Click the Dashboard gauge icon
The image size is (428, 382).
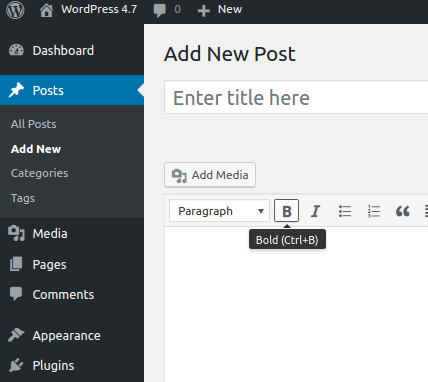tap(16, 50)
